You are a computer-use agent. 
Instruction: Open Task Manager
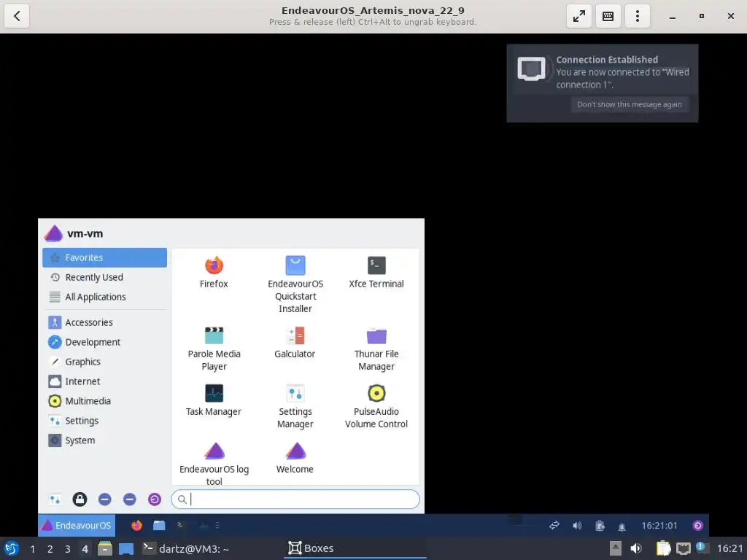[214, 400]
